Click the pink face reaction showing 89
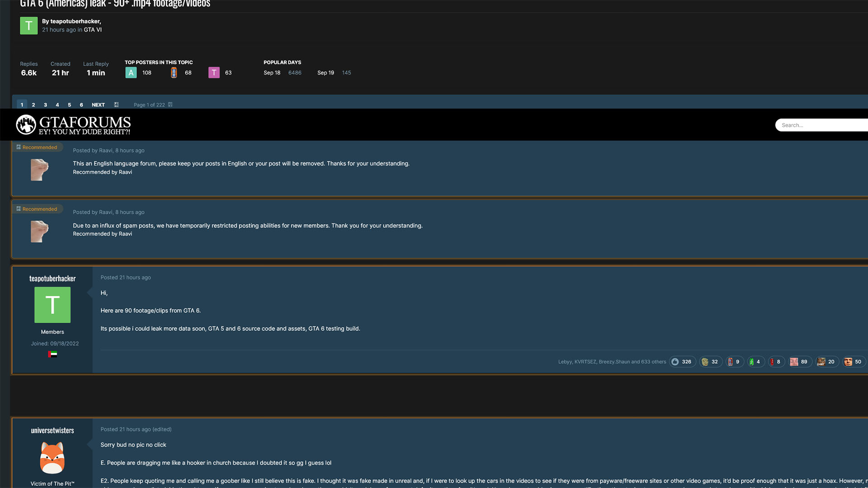 (799, 361)
